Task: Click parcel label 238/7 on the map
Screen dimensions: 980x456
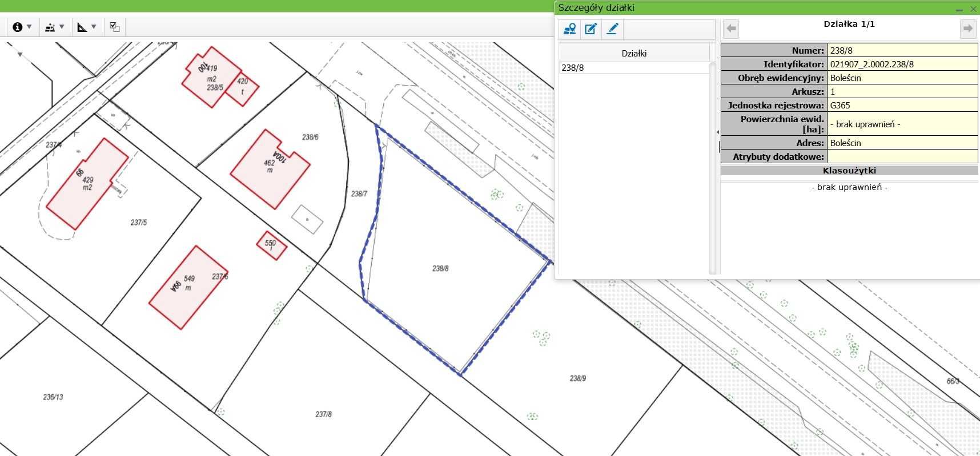Action: point(359,193)
